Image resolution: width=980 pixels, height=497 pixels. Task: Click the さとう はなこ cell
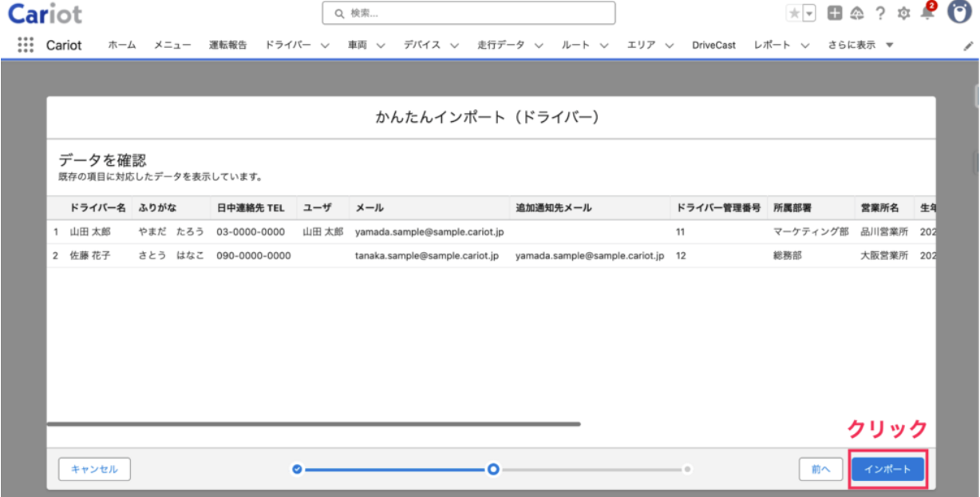tap(172, 256)
